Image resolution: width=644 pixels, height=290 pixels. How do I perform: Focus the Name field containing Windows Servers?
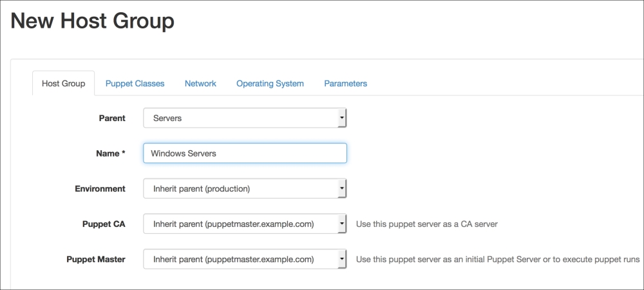[245, 153]
